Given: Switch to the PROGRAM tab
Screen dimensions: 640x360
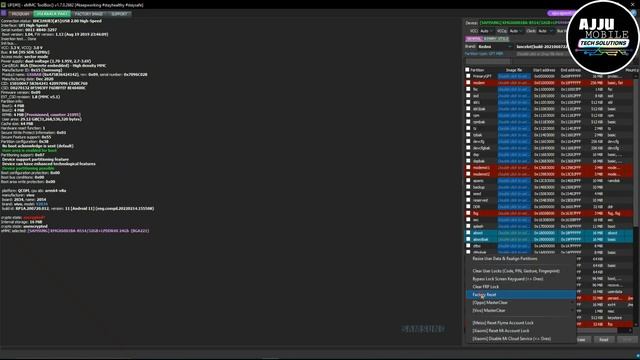Looking at the screenshot, I should pos(20,14).
